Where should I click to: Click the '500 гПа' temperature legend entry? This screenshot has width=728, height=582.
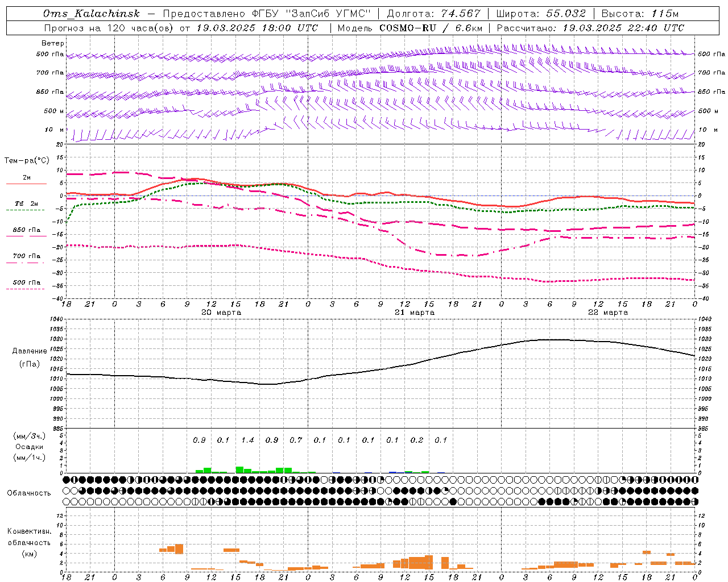coord(27,282)
